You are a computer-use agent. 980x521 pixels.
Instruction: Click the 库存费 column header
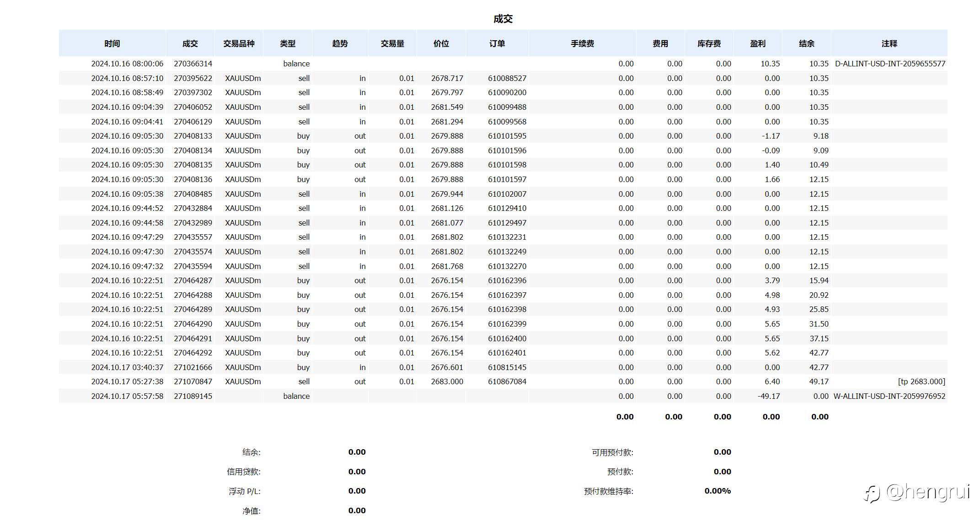click(709, 43)
